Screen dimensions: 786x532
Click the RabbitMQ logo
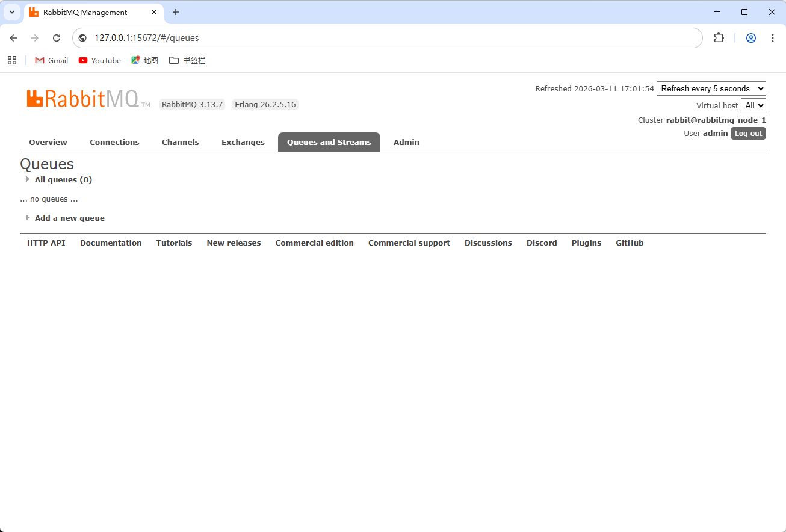88,99
